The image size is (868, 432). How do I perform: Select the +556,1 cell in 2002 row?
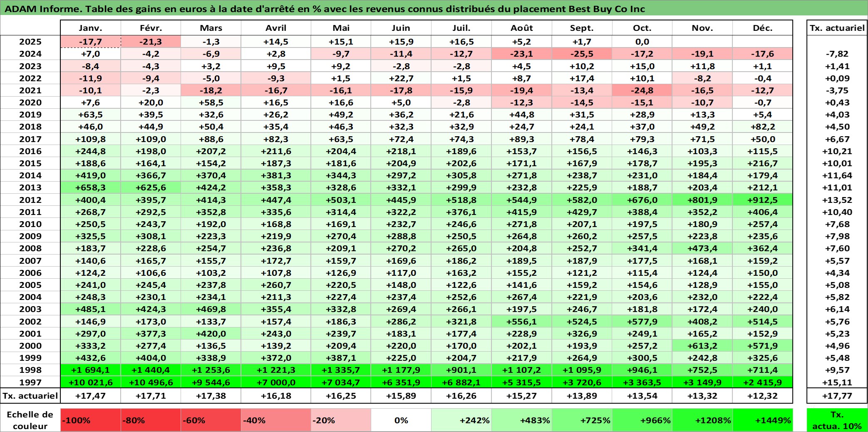[x=522, y=322]
